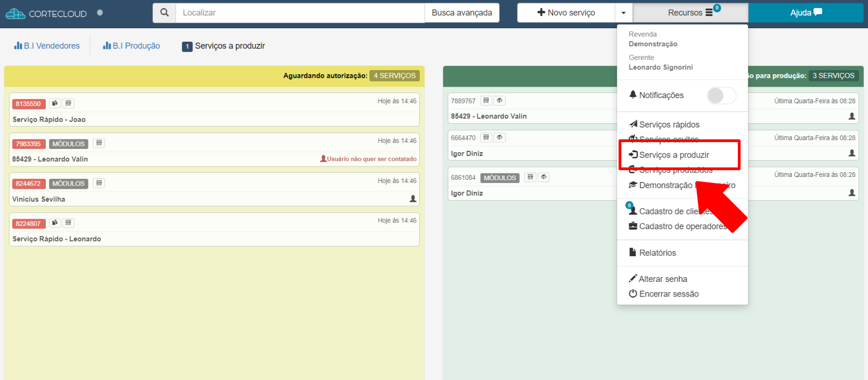Click the 4 SERVIÇOS count badge
Image resolution: width=868 pixels, height=380 pixels.
coord(395,76)
